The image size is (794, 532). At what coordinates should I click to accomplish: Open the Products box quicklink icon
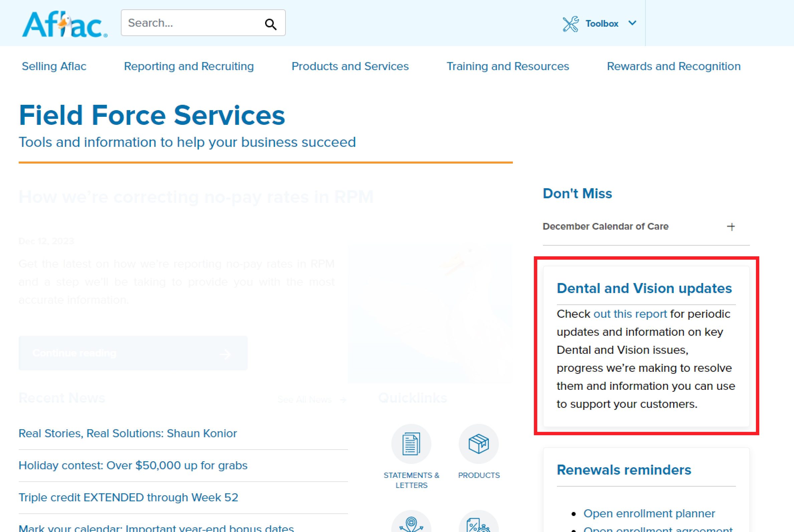[x=478, y=444]
